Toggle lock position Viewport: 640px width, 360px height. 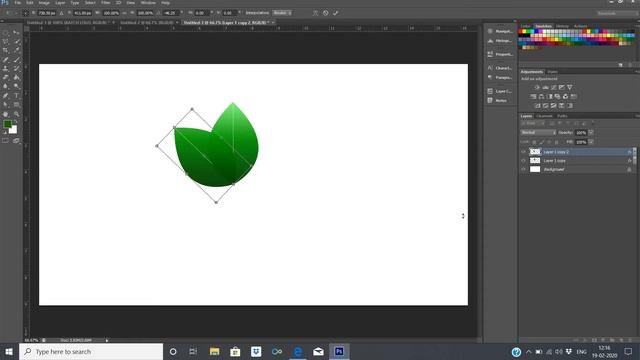[x=549, y=142]
